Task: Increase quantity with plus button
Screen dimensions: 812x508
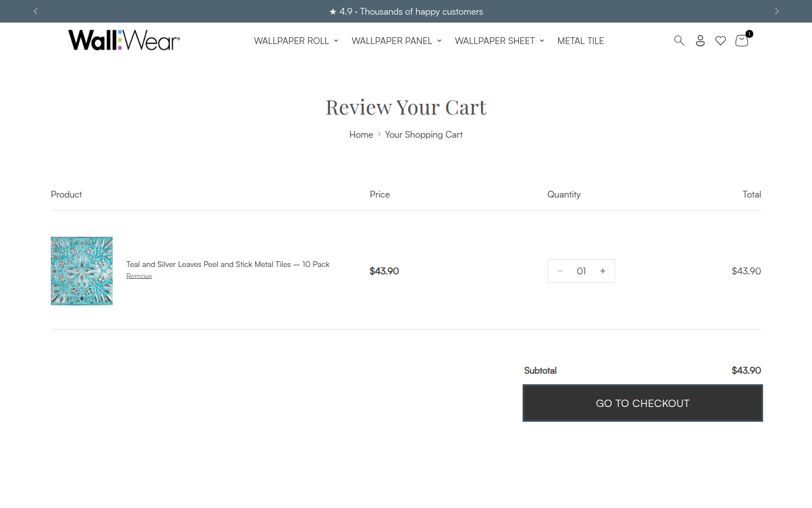Action: 603,271
